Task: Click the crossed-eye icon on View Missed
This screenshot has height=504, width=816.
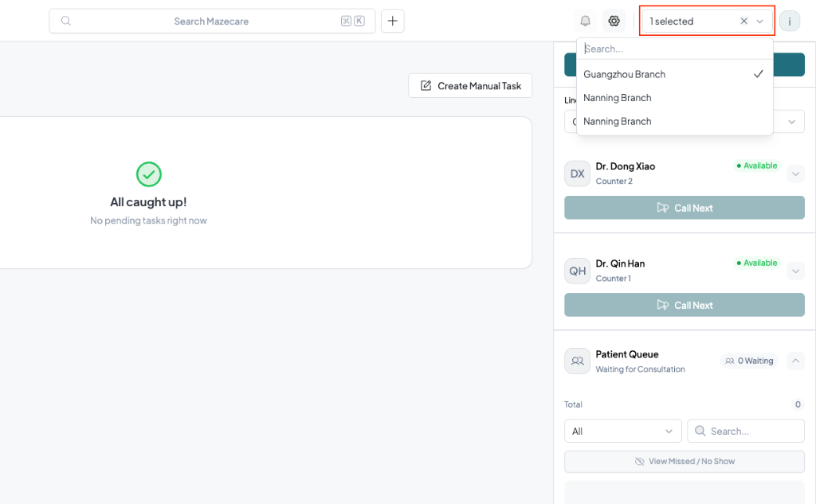Action: coord(640,461)
